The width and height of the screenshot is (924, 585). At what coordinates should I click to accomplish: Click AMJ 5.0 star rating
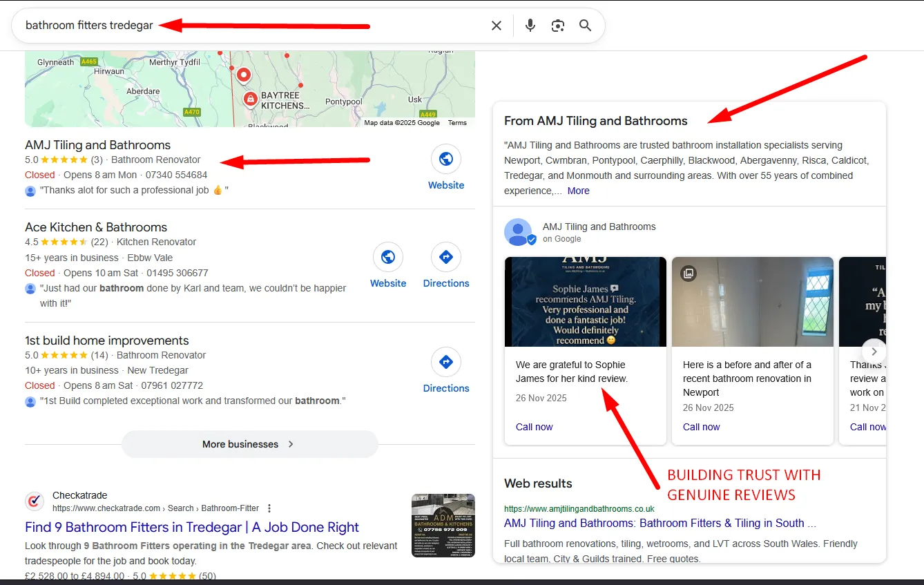click(x=64, y=160)
